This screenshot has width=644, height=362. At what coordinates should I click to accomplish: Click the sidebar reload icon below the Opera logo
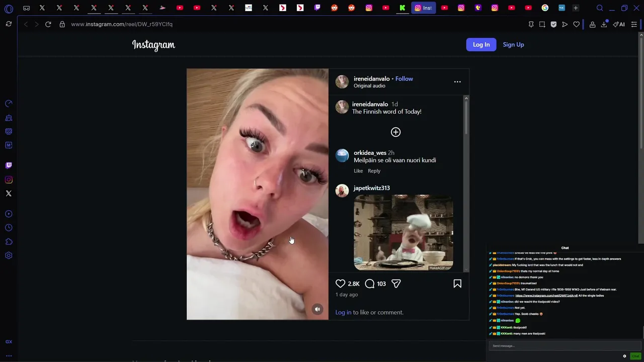tap(9, 24)
